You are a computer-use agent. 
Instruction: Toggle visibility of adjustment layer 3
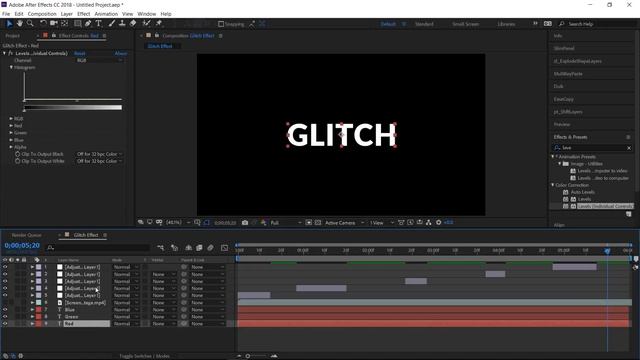click(x=5, y=282)
